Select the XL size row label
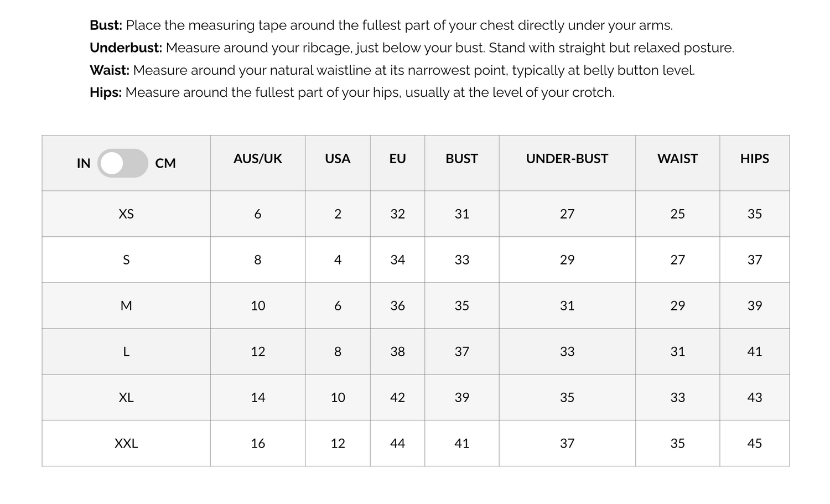The image size is (830, 504). pyautogui.click(x=126, y=398)
